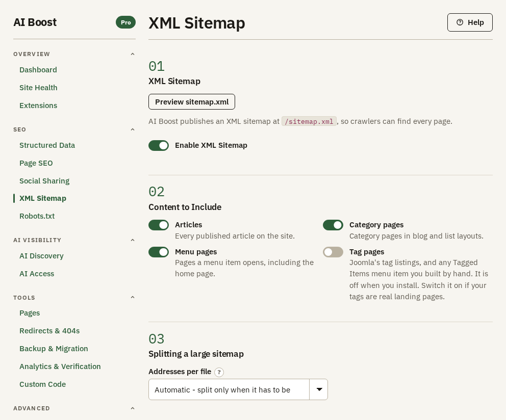Select Social Sharing in sidebar
The width and height of the screenshot is (506, 420).
44,181
